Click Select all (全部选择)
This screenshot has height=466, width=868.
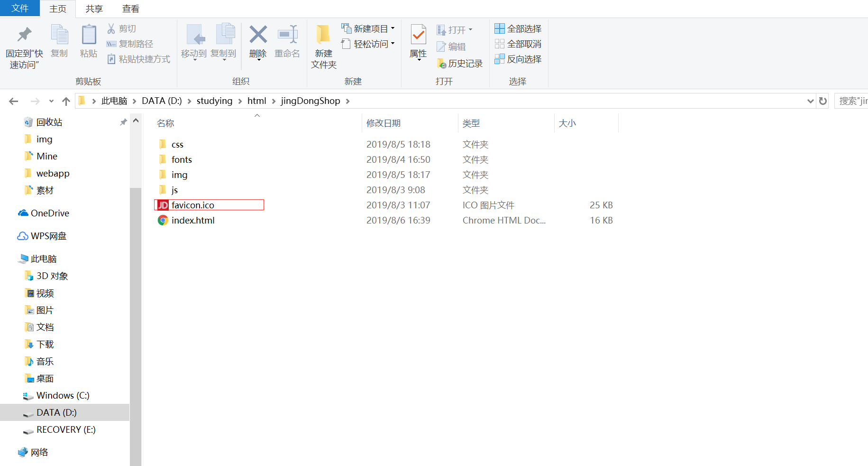point(518,29)
